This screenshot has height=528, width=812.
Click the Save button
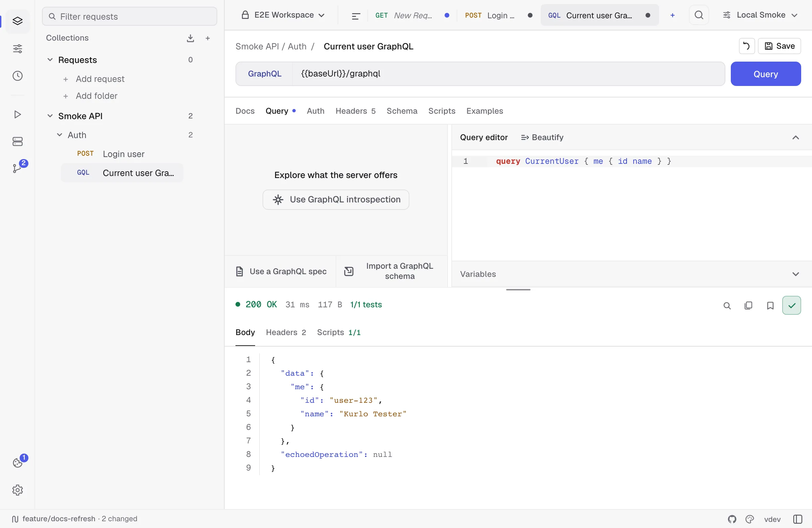coord(779,46)
